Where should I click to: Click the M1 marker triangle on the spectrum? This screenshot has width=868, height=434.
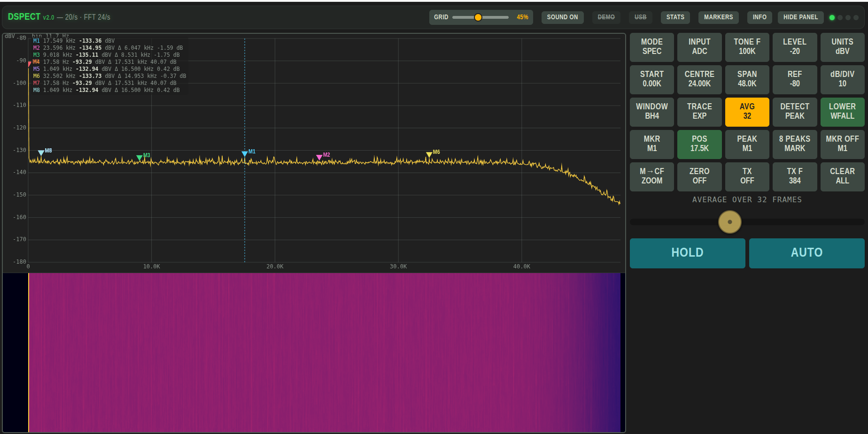pyautogui.click(x=245, y=154)
